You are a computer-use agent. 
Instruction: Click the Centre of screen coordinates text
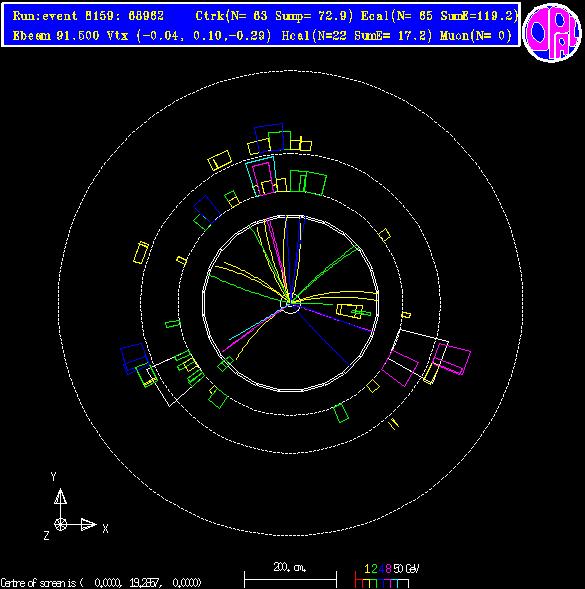tap(101, 583)
